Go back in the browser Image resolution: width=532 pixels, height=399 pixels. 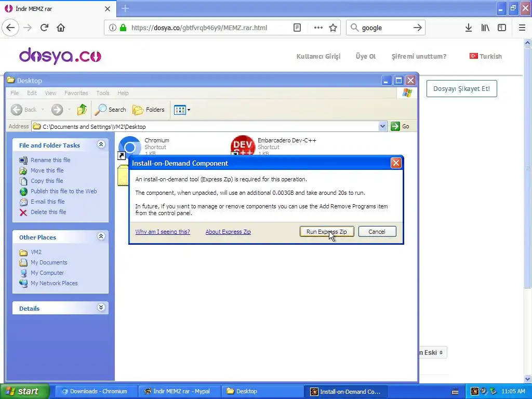click(x=10, y=28)
